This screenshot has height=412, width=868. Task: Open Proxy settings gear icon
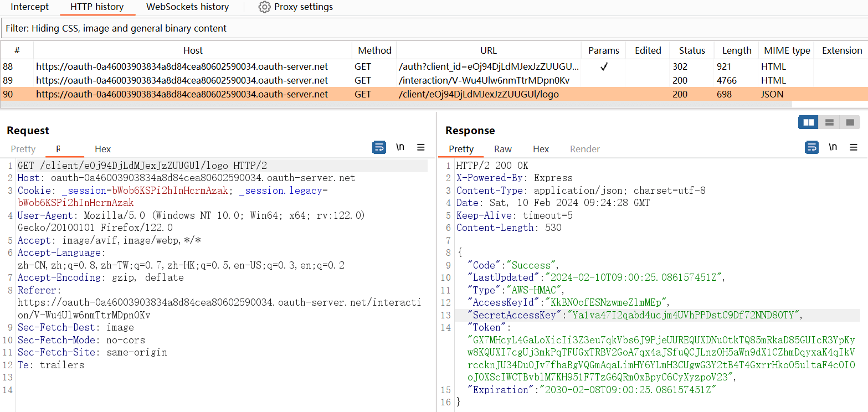coord(265,7)
